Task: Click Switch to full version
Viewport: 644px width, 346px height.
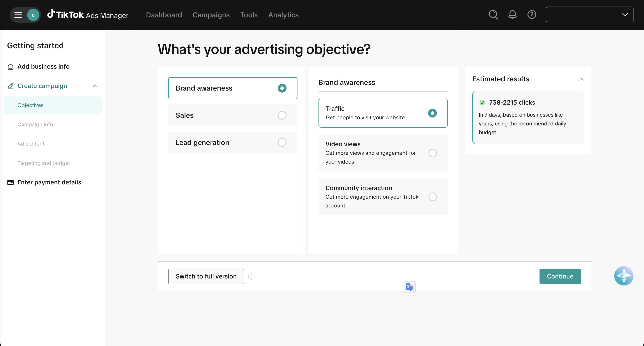Action: 206,276
